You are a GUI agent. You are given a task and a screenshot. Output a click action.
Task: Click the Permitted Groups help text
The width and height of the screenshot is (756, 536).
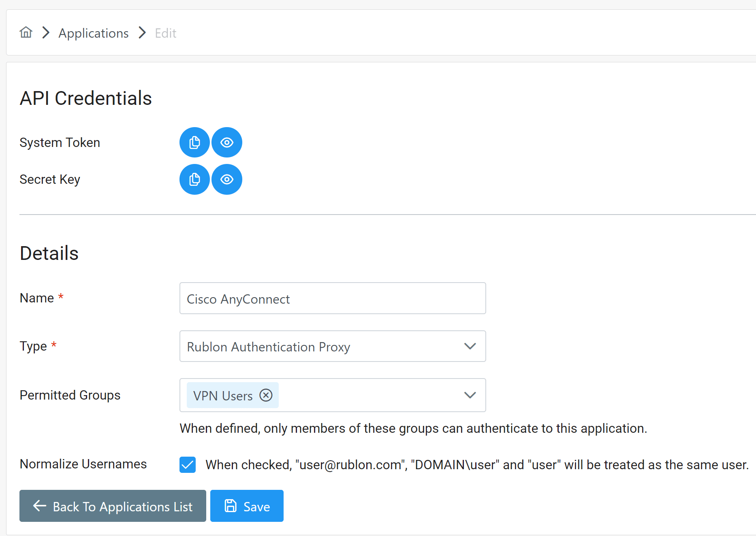[x=413, y=428]
